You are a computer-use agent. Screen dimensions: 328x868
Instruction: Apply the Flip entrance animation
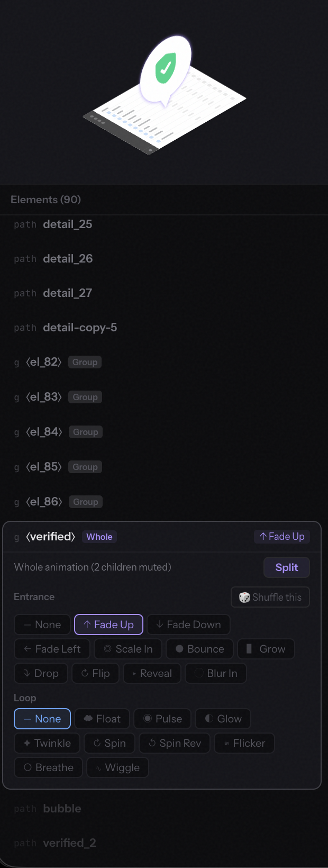point(95,673)
